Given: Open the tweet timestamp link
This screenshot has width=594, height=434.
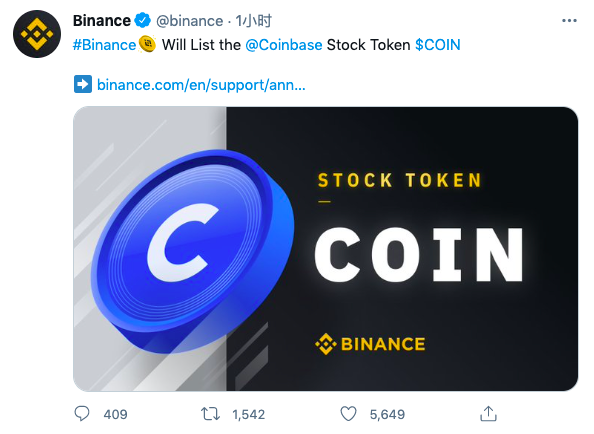Looking at the screenshot, I should coord(253,21).
